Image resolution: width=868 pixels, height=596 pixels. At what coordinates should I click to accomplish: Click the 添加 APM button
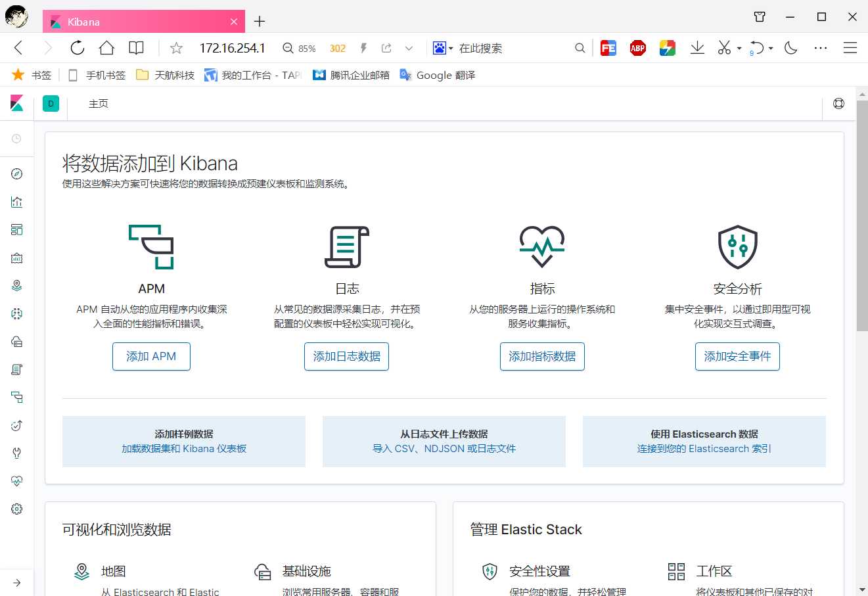pyautogui.click(x=151, y=356)
